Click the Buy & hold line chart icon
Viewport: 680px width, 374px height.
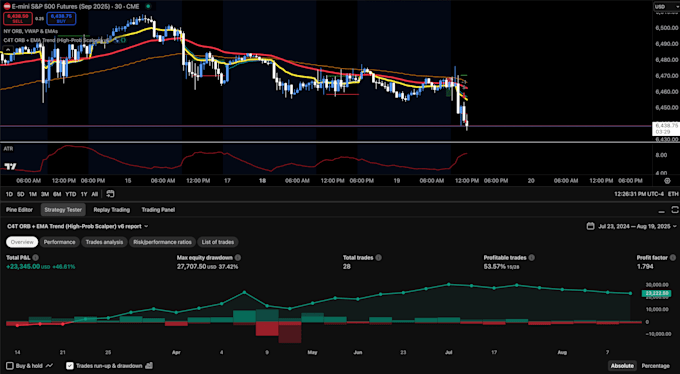pyautogui.click(x=49, y=366)
